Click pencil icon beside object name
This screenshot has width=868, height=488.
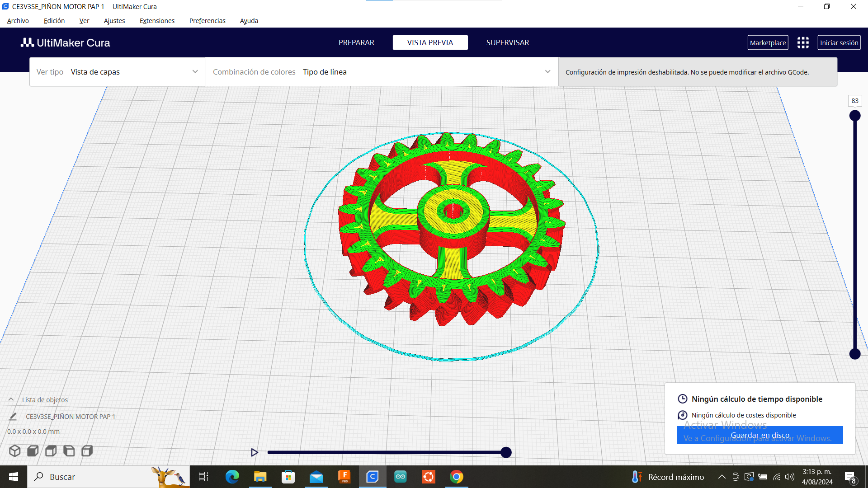pos(13,417)
